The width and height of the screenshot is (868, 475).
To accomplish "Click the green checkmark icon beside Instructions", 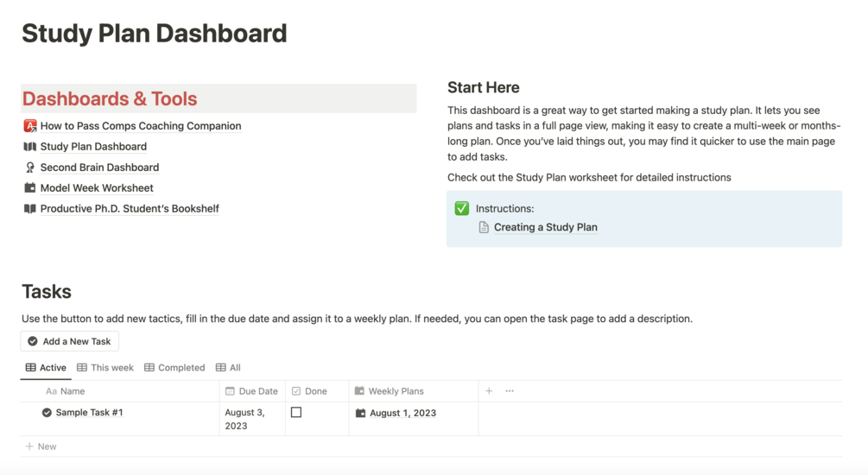I will [x=462, y=208].
